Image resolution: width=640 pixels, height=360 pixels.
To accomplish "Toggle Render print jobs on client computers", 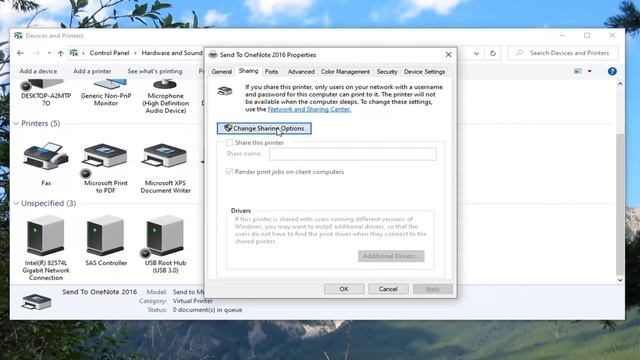I will coord(229,172).
